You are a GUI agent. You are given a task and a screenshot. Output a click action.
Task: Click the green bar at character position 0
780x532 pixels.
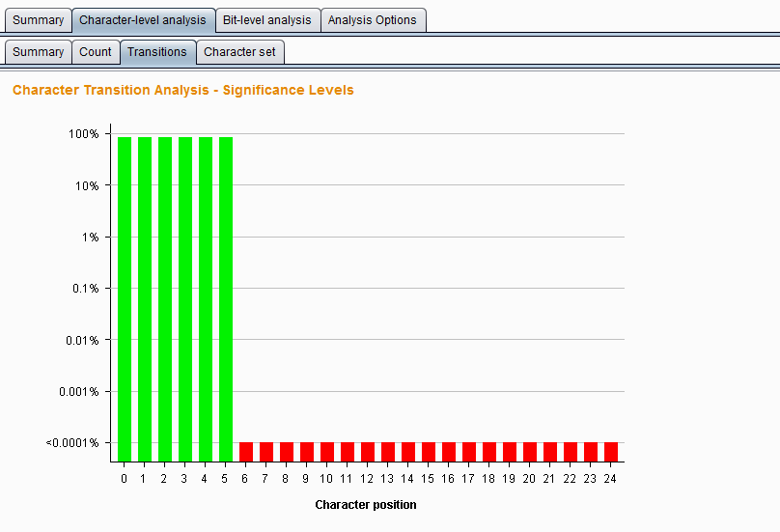click(125, 298)
